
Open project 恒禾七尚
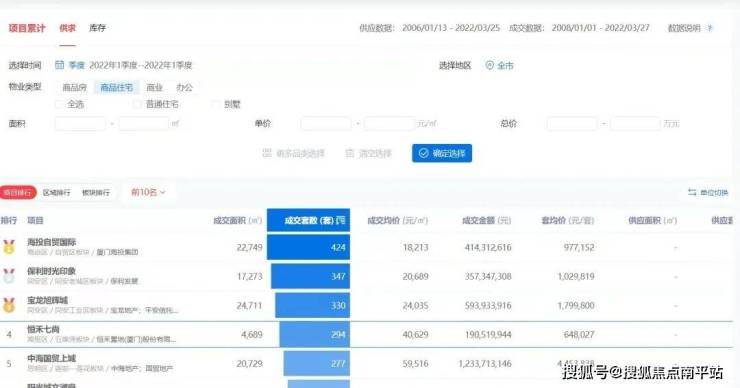43,329
